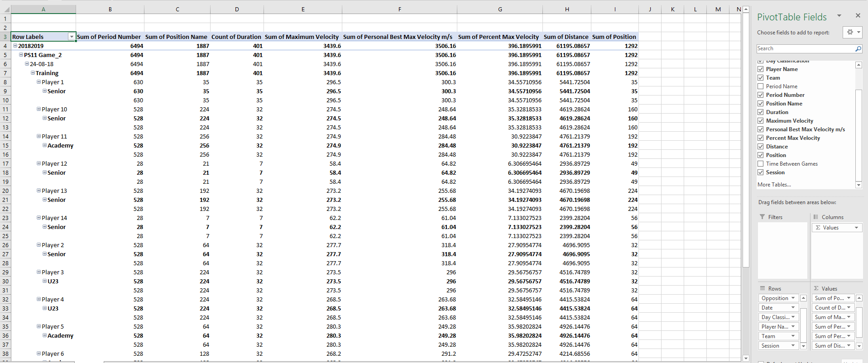The width and height of the screenshot is (868, 363).
Task: Collapse the 20182019 group in row 4
Action: coord(15,46)
